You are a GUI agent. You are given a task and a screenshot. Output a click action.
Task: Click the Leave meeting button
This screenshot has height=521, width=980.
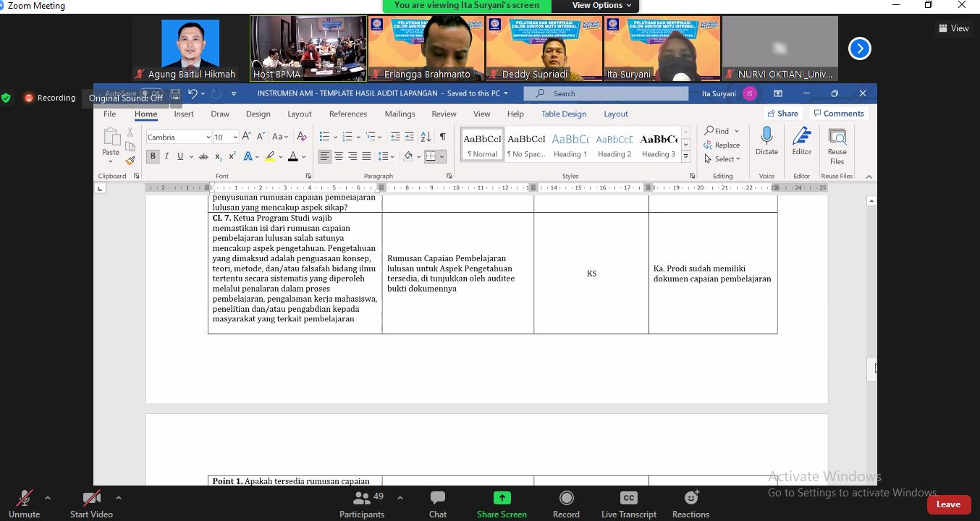pos(948,504)
